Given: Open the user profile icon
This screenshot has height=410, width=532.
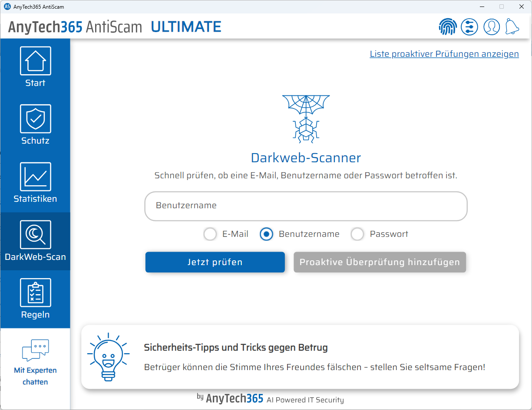Looking at the screenshot, I should coord(492,26).
